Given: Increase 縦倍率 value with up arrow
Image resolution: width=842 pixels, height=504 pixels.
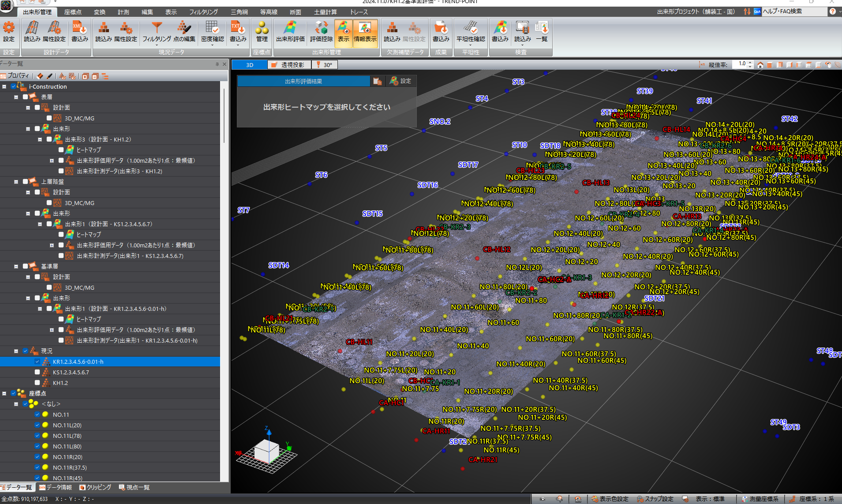Looking at the screenshot, I should (x=750, y=63).
